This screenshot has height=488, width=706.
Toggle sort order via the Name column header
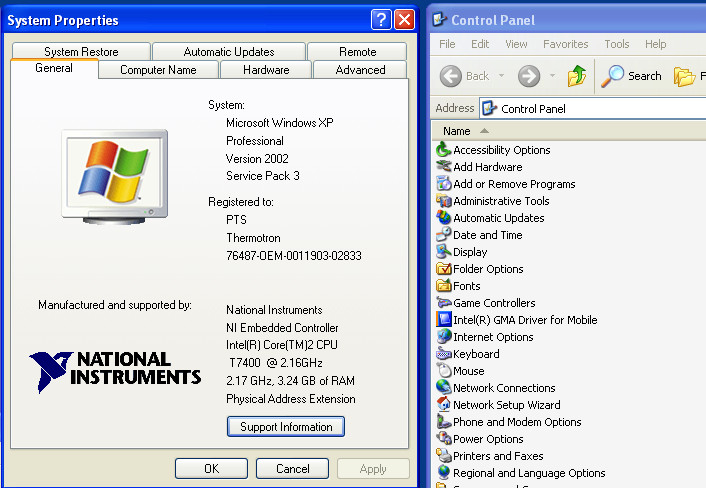pyautogui.click(x=567, y=131)
